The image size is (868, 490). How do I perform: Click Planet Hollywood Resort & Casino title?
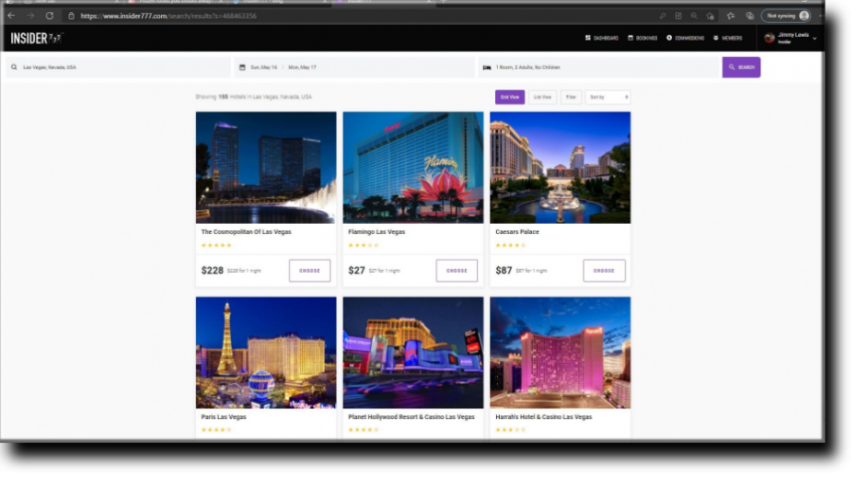(411, 417)
